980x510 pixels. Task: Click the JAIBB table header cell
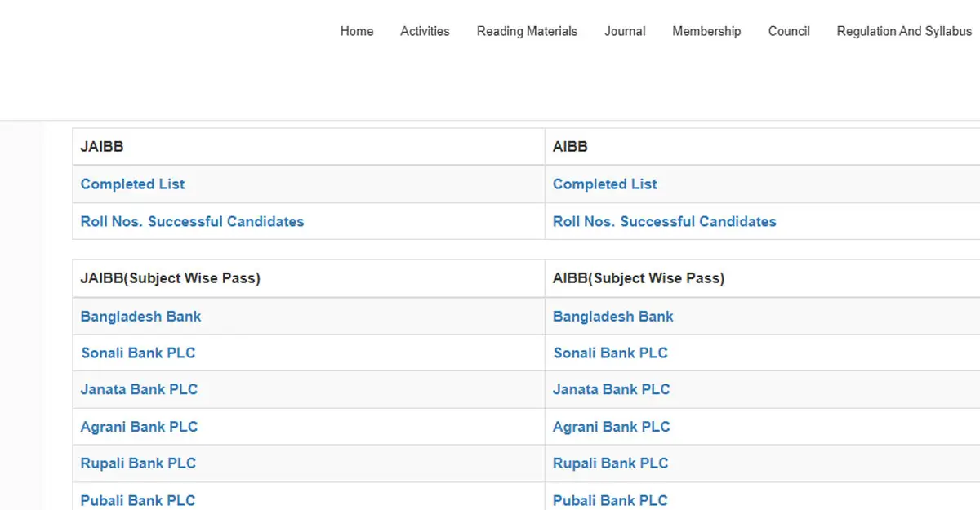pos(309,147)
